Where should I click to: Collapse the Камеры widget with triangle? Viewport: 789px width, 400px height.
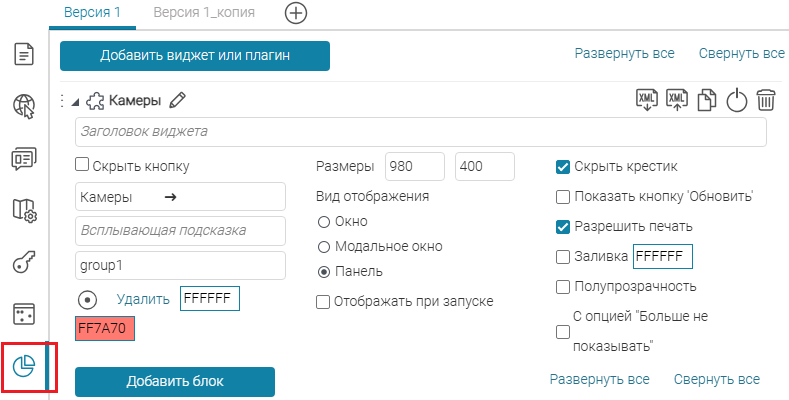76,101
